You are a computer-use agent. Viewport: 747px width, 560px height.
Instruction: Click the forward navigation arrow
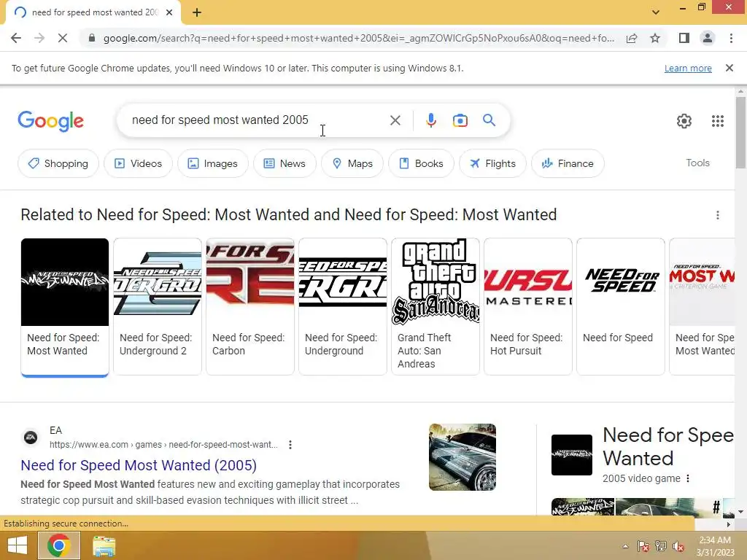[x=39, y=38]
